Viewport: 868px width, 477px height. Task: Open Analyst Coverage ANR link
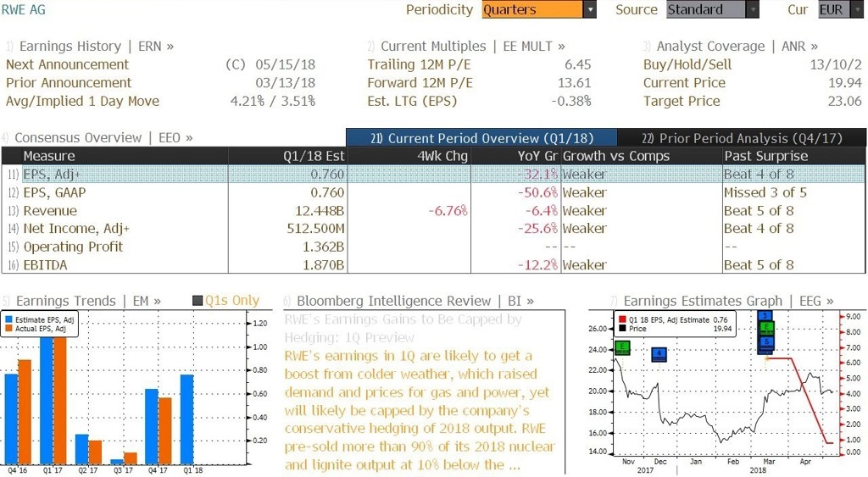coord(737,46)
